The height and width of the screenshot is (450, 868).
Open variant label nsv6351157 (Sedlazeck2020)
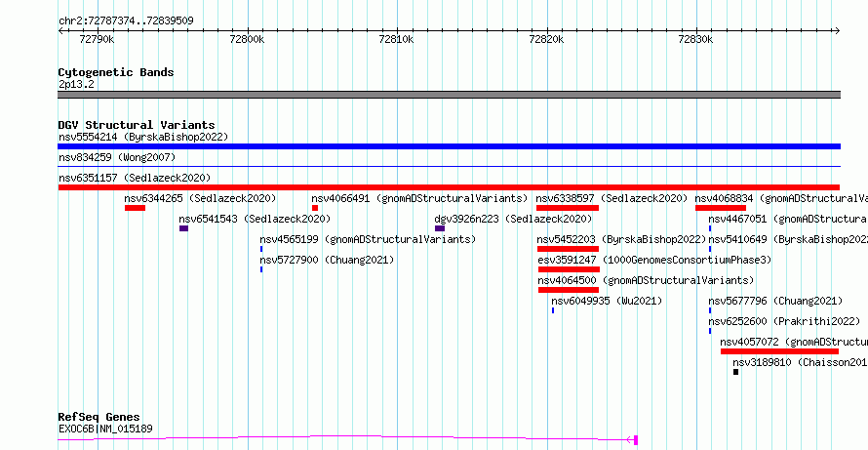pyautogui.click(x=135, y=178)
